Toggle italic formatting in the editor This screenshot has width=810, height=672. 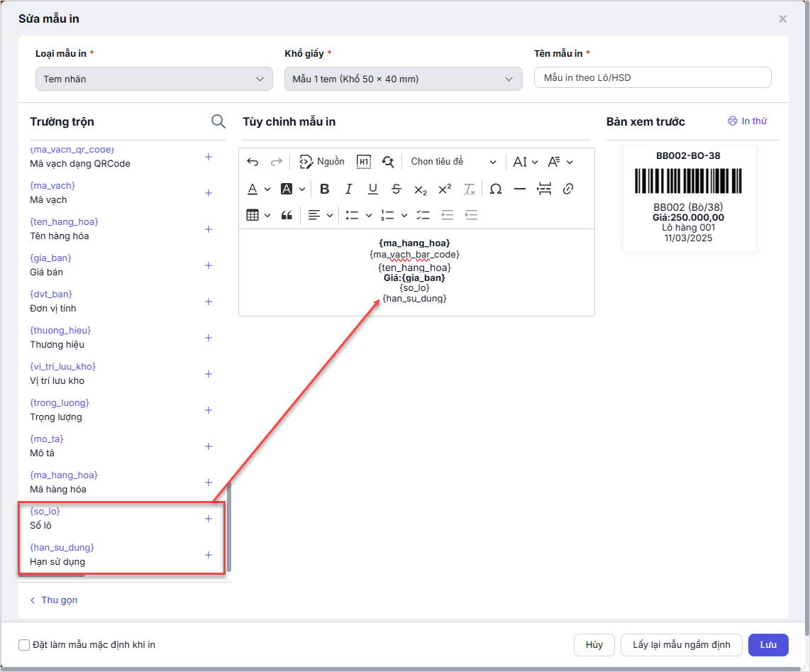(348, 189)
